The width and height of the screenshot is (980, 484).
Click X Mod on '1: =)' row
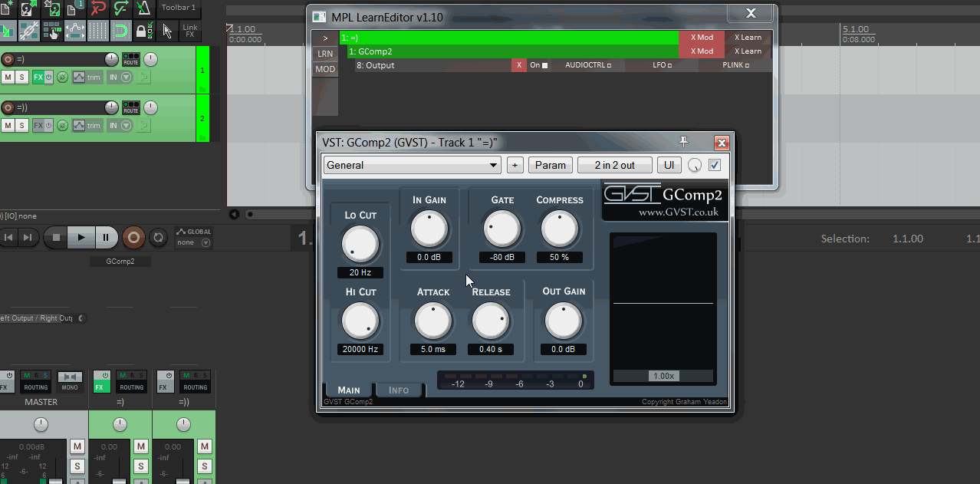point(702,37)
